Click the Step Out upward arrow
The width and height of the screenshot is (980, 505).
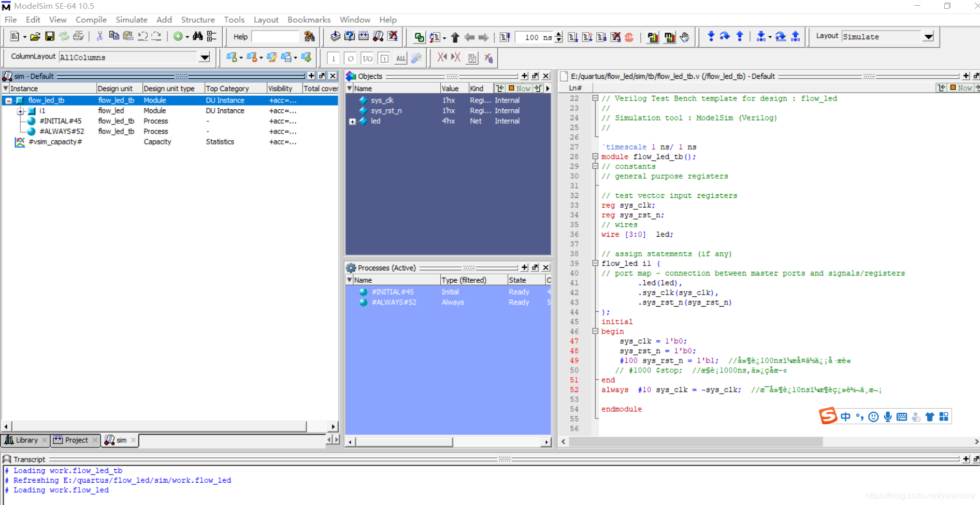740,36
